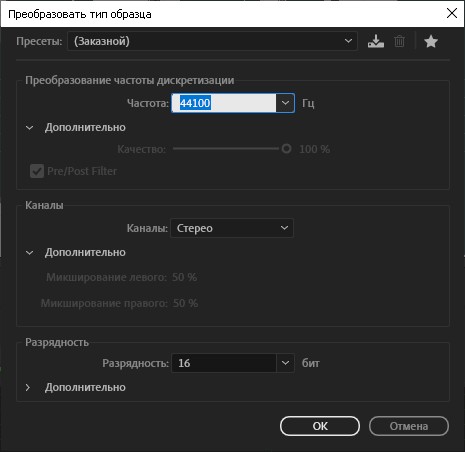The height and width of the screenshot is (452, 465).
Task: Mark preset as favorite star icon
Action: 431,42
